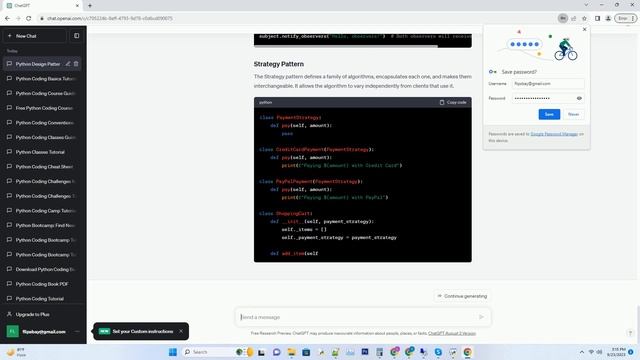Screen dimensions: 640x360
Task: Open the Download Python Coding chat
Action: pos(42,269)
